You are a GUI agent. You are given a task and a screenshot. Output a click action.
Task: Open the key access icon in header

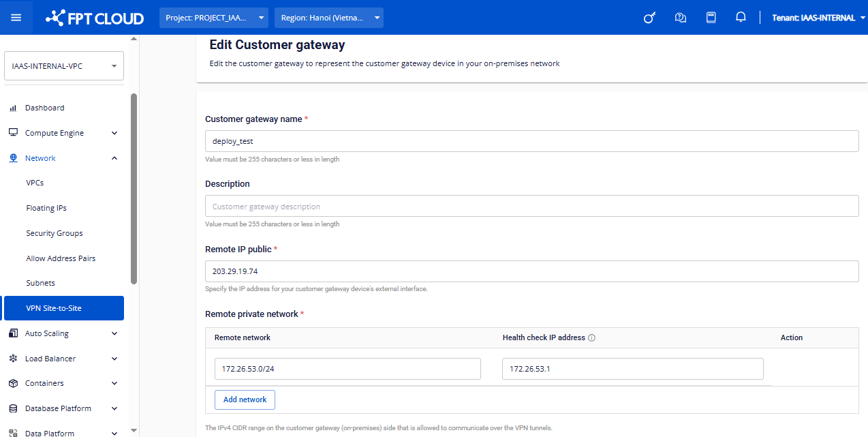[x=649, y=18]
